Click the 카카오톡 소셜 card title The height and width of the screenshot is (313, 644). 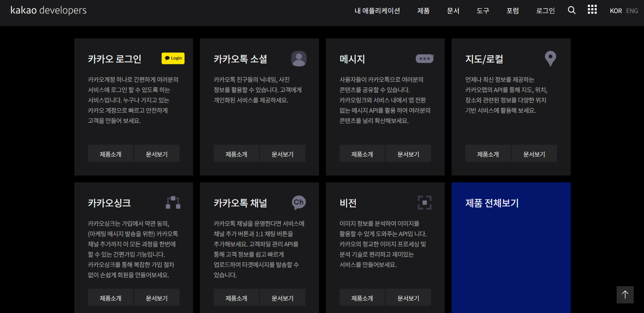(240, 59)
